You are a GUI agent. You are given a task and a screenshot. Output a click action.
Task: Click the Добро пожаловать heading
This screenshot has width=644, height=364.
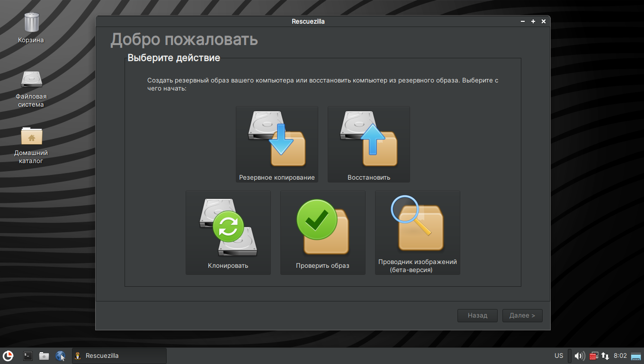point(184,39)
